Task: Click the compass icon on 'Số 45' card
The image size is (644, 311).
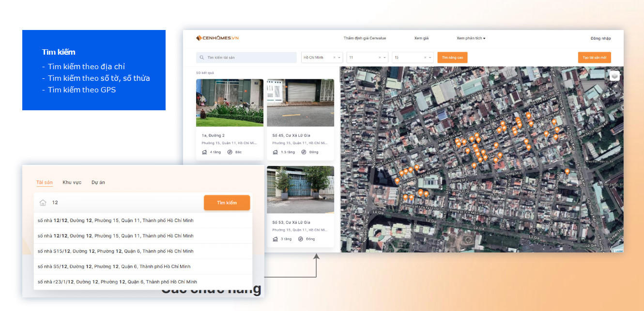Action: (x=304, y=152)
